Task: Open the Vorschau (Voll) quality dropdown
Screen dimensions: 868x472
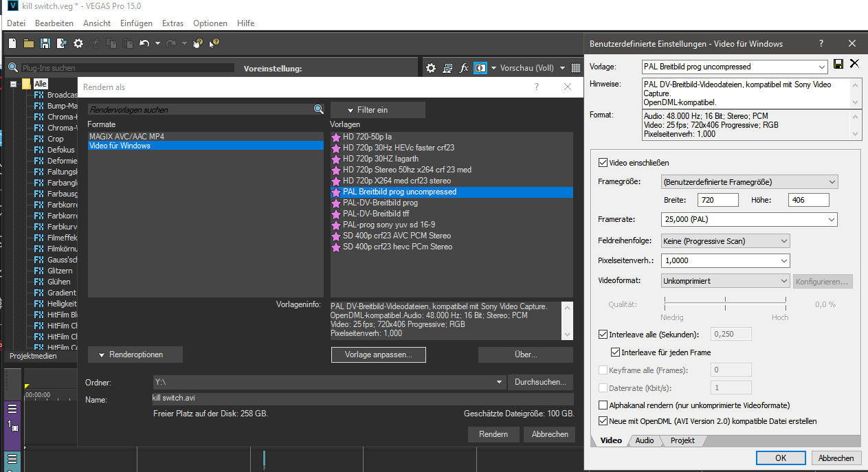Action: coord(561,68)
